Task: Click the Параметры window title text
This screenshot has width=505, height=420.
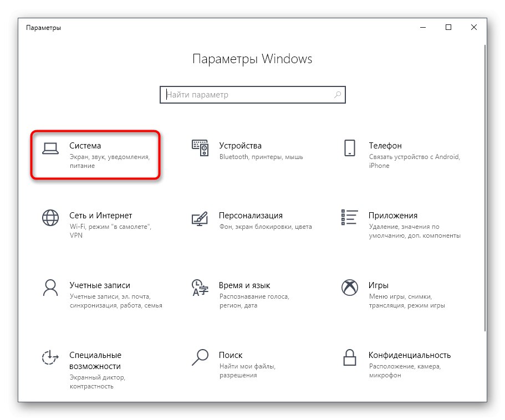Action: pos(43,28)
